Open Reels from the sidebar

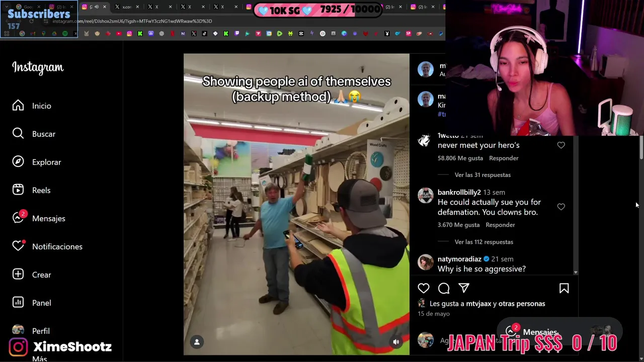tap(31, 190)
